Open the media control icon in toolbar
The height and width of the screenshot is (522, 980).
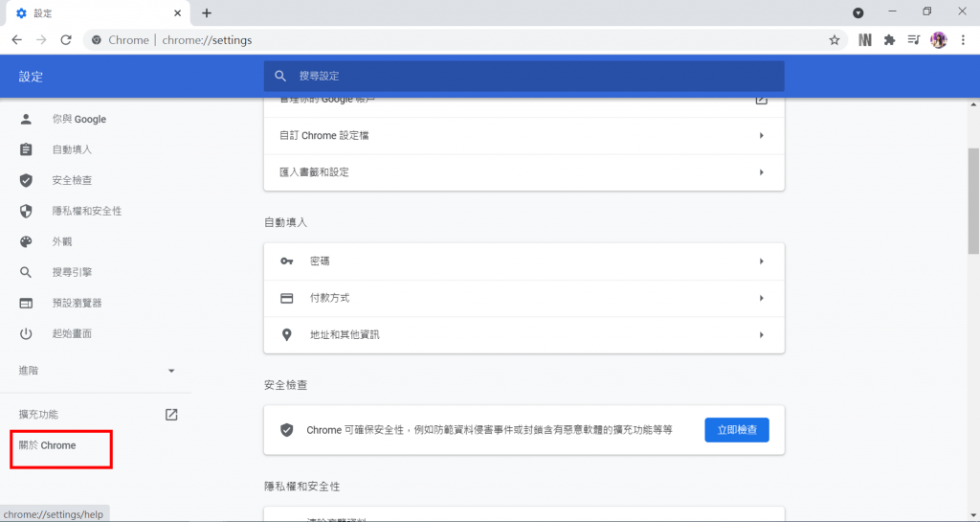[914, 40]
